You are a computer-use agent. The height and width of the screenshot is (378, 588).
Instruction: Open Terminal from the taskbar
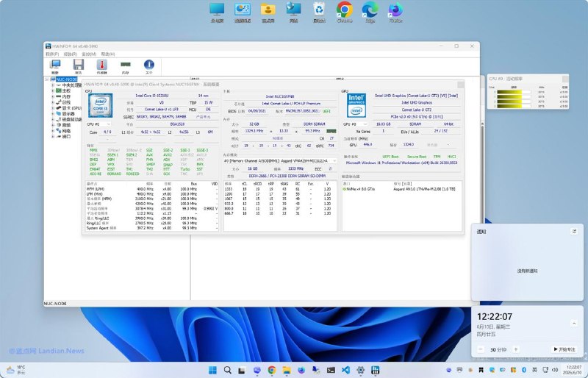pos(331,370)
